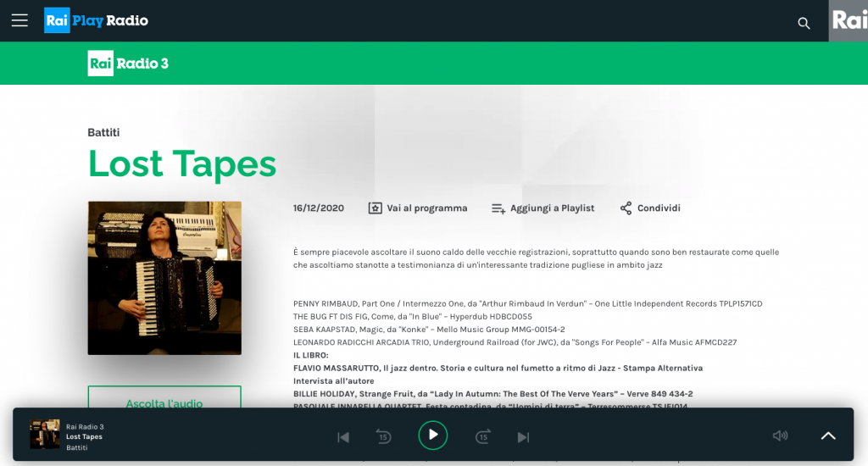Screen dimensions: 868x466
Task: Select the THE BUG FT DIS FIG track line
Action: pos(413,317)
